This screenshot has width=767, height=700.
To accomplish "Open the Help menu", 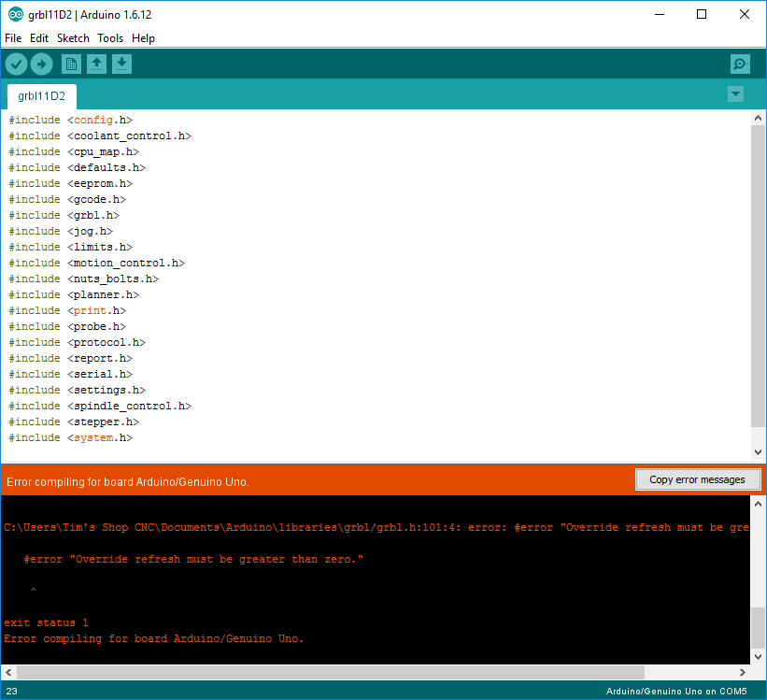I will coord(143,38).
